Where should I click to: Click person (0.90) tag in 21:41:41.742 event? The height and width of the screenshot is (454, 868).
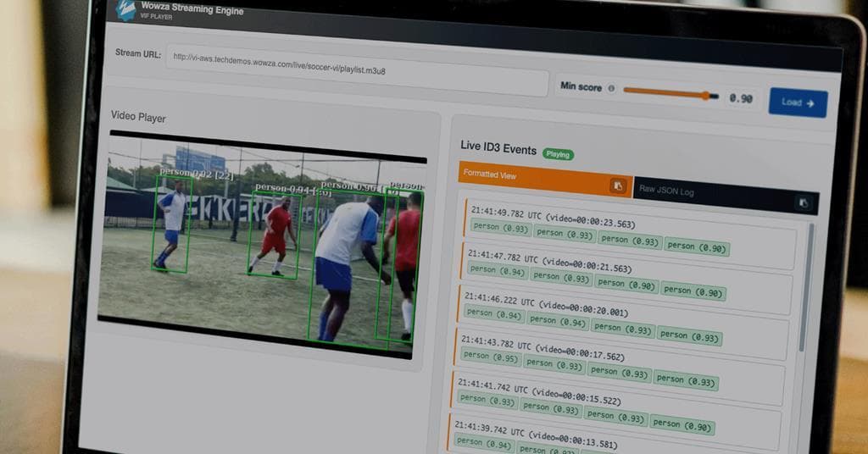[x=682, y=424]
